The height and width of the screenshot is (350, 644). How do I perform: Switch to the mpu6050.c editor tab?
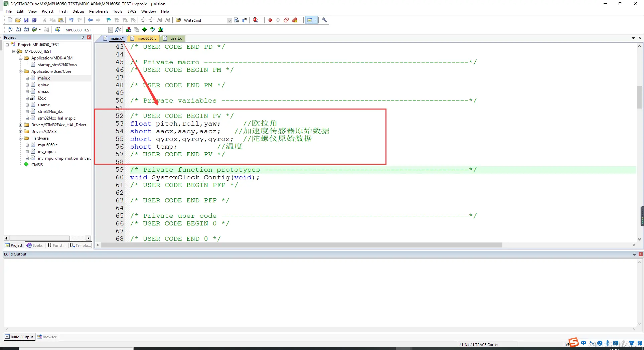tap(144, 38)
